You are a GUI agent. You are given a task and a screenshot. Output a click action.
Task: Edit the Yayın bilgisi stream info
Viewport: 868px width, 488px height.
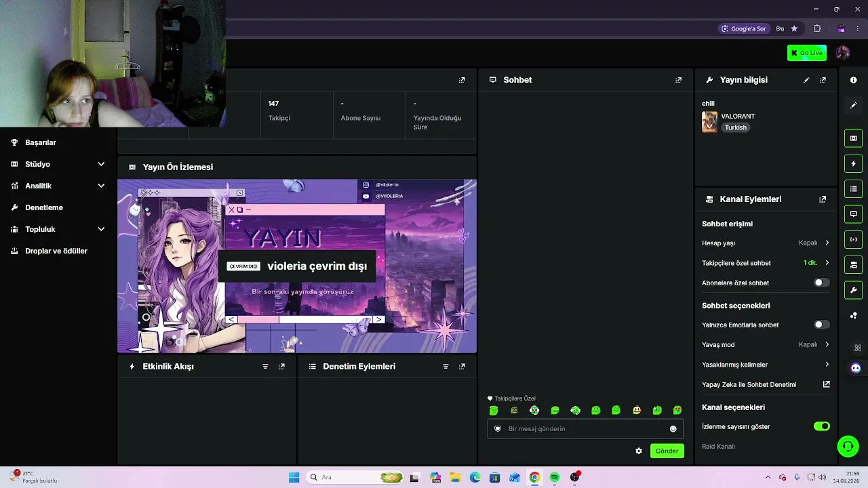point(806,80)
